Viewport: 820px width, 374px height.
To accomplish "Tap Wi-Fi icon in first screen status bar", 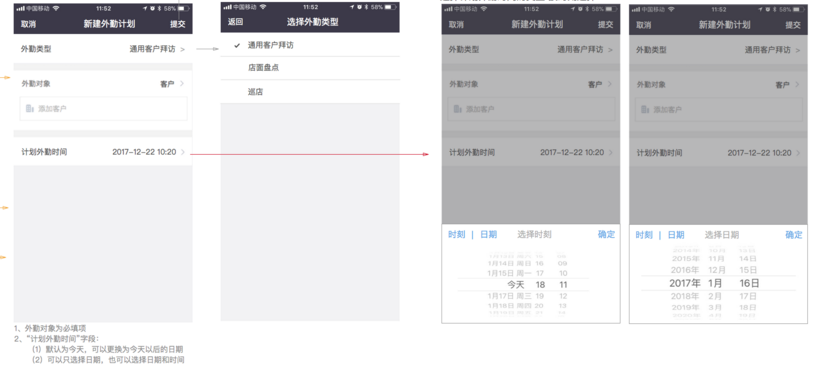I will point(56,9).
